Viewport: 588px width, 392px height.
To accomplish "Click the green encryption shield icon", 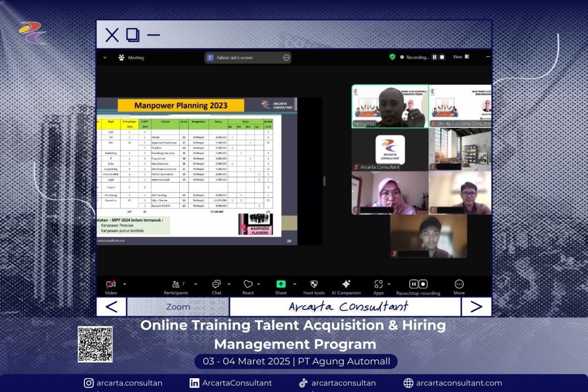I will [x=392, y=57].
